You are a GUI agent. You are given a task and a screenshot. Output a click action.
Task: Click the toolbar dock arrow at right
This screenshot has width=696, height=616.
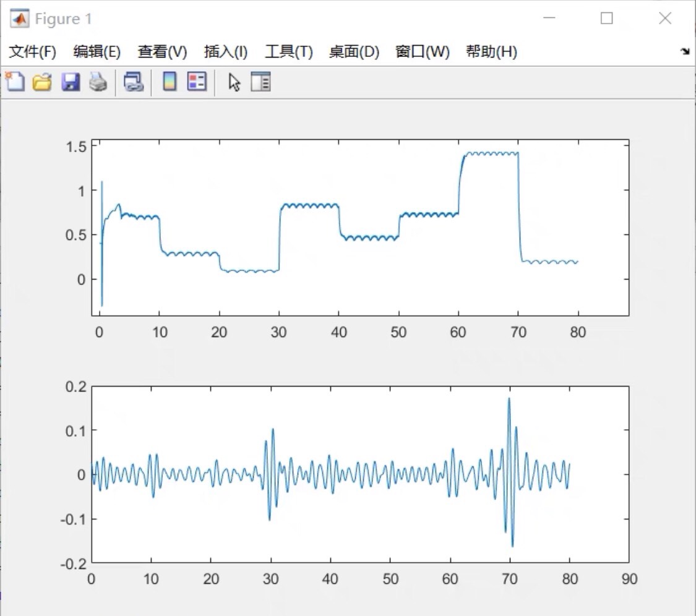tap(685, 51)
